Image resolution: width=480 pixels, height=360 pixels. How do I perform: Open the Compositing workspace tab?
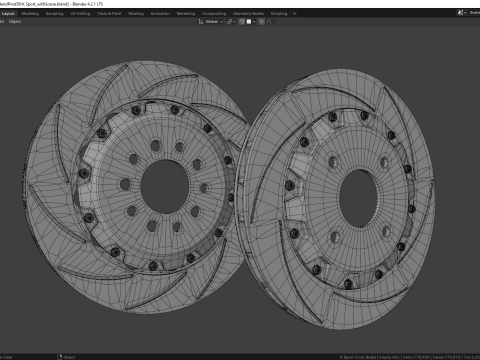(x=214, y=14)
